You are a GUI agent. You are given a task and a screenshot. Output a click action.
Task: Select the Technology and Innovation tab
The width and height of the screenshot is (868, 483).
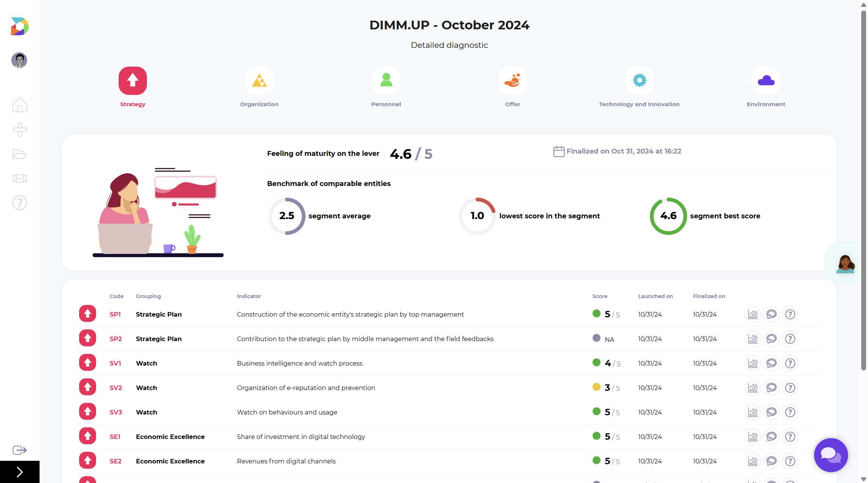click(639, 81)
